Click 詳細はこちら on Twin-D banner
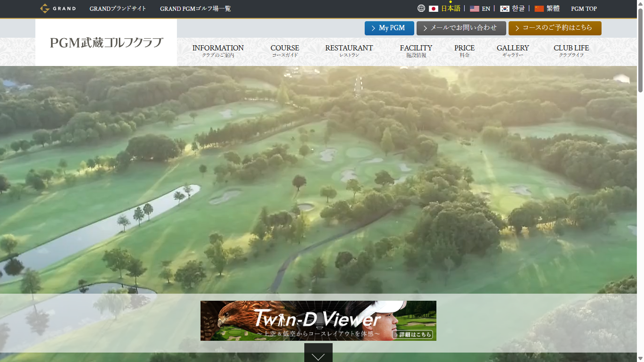The image size is (644, 362). tap(412, 335)
